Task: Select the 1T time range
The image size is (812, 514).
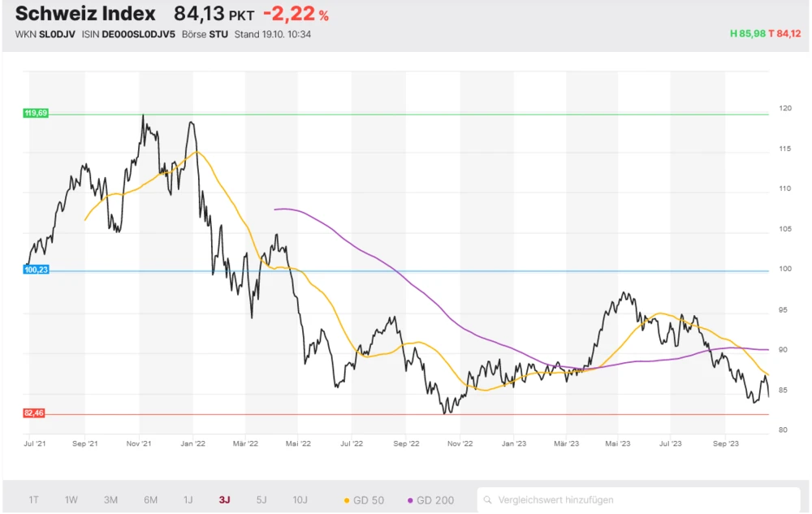Action: pyautogui.click(x=34, y=500)
